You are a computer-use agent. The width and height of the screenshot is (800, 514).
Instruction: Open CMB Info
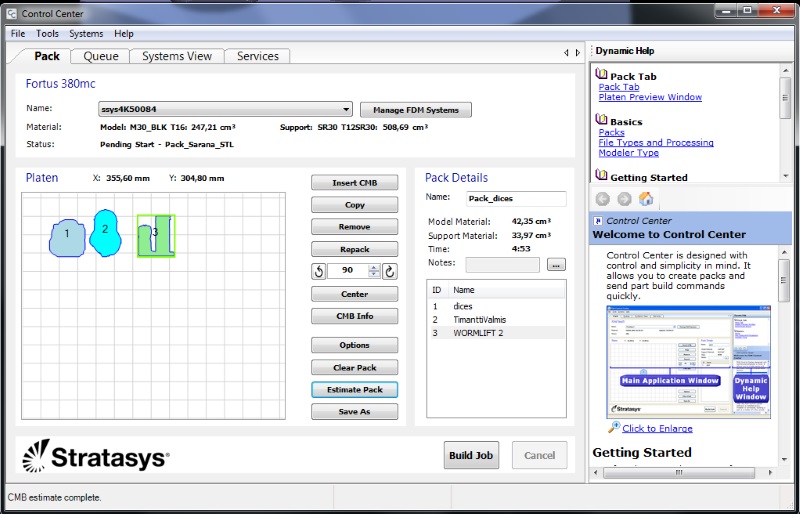tap(355, 316)
